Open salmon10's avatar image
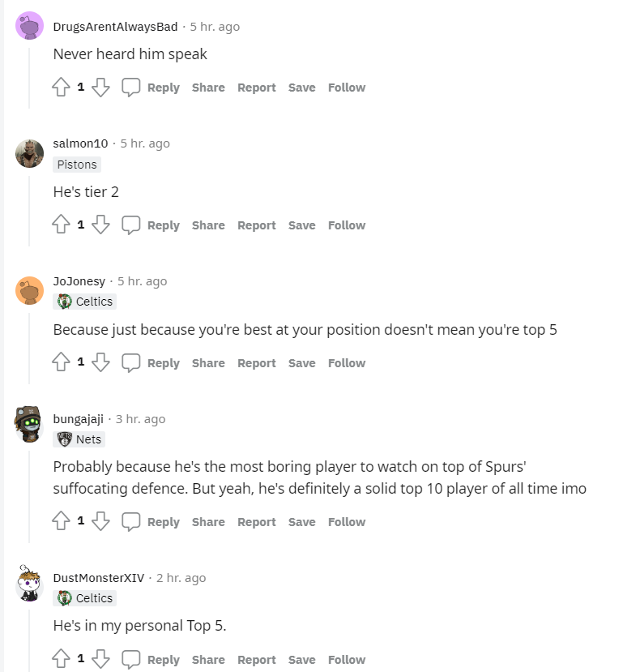623x672 pixels. [x=29, y=152]
